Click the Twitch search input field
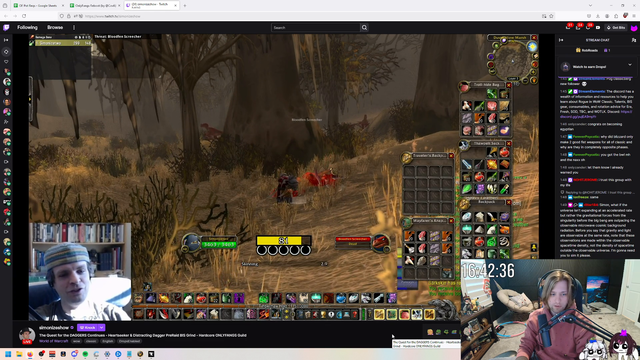Viewport: 640px width, 360px height. coord(316,27)
